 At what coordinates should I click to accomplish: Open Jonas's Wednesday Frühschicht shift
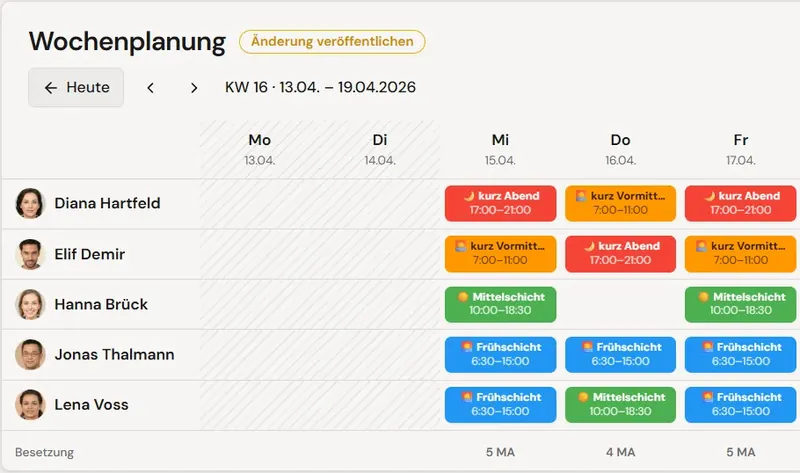coord(501,355)
